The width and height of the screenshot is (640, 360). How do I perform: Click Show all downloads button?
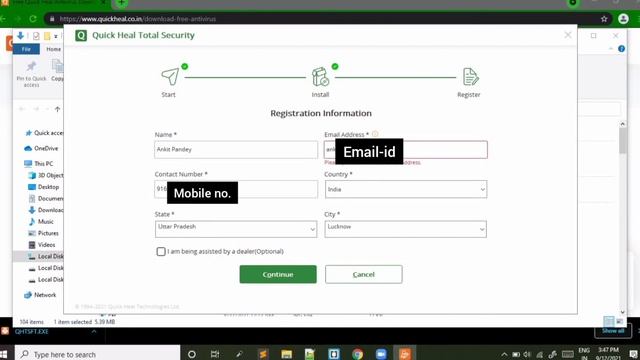613,331
